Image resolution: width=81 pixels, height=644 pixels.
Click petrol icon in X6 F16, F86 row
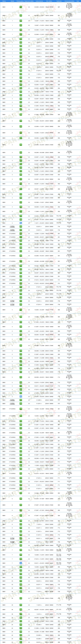21,614
